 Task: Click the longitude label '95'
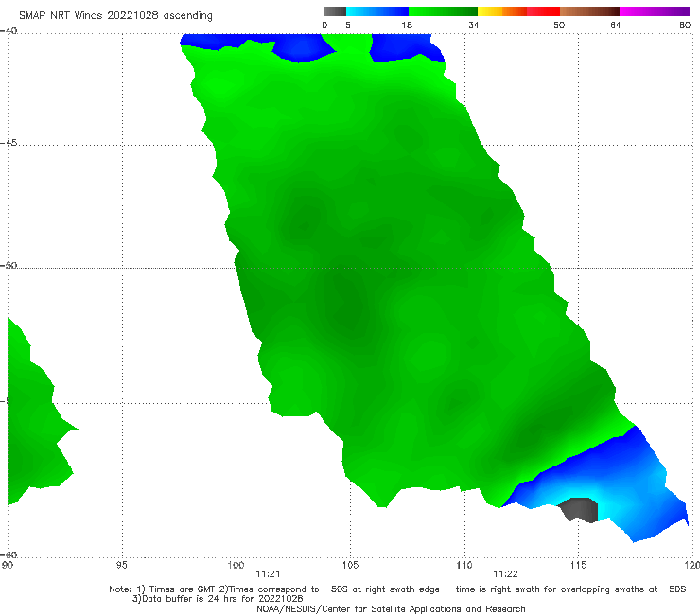click(122, 565)
